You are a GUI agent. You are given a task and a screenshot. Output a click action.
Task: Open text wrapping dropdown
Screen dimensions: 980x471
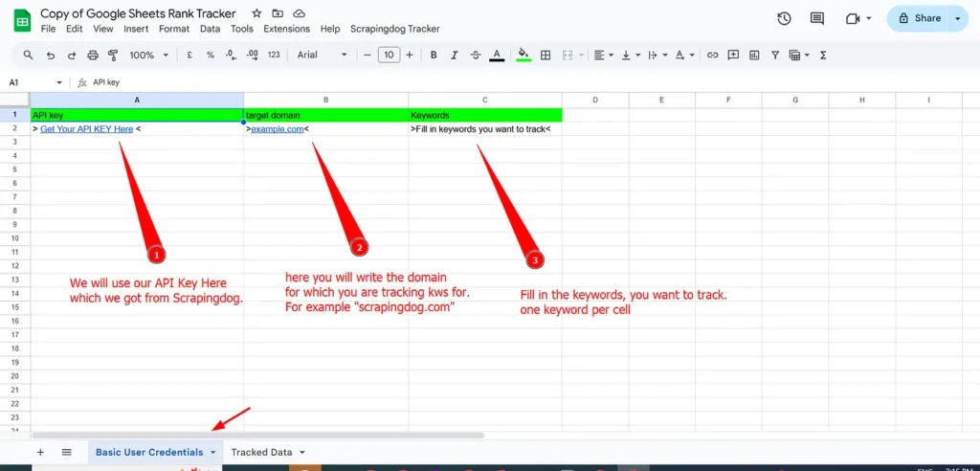pyautogui.click(x=657, y=55)
